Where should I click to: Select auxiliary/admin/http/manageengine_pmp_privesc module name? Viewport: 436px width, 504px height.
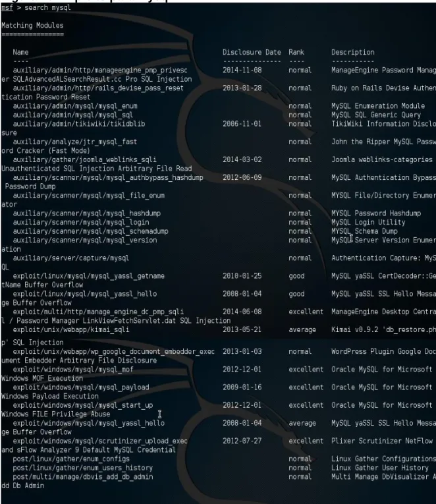100,70
